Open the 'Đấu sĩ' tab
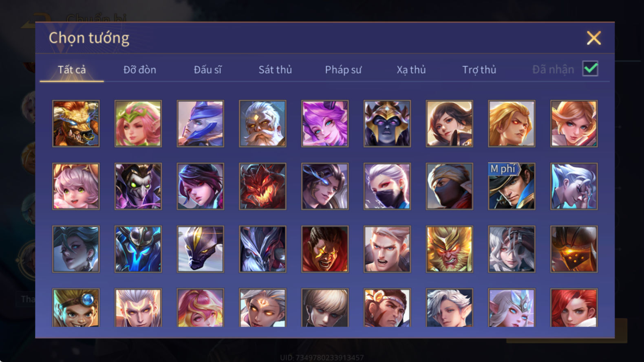The width and height of the screenshot is (644, 362). pos(207,70)
